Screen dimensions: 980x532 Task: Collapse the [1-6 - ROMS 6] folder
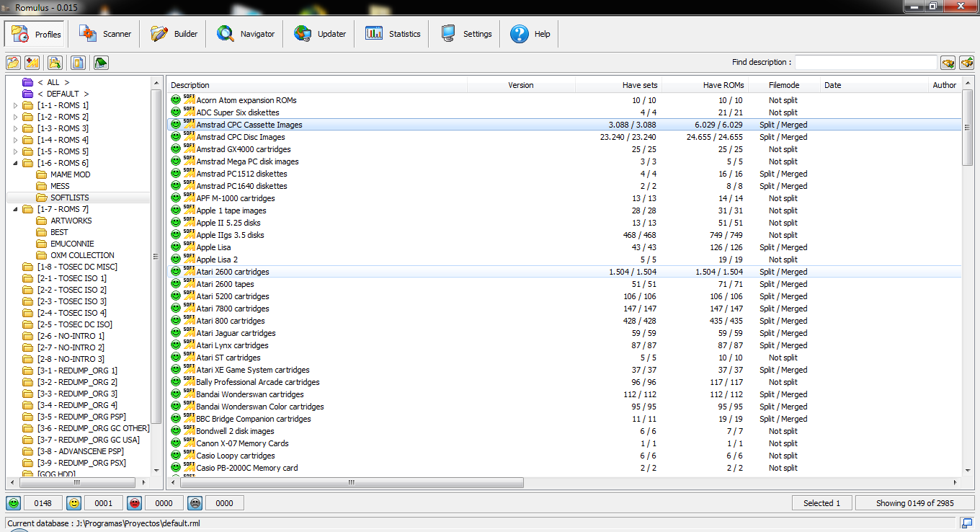tap(16, 163)
